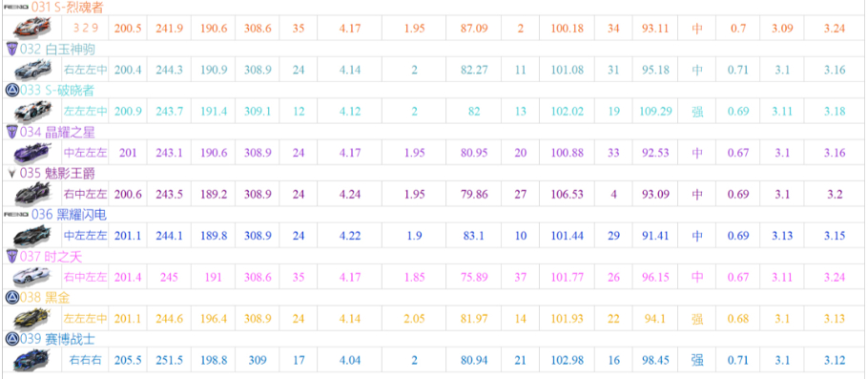Screen dimensions: 868x379
Task: Click the purple shield badge beside 034 晶耀之星
Action: [11, 132]
